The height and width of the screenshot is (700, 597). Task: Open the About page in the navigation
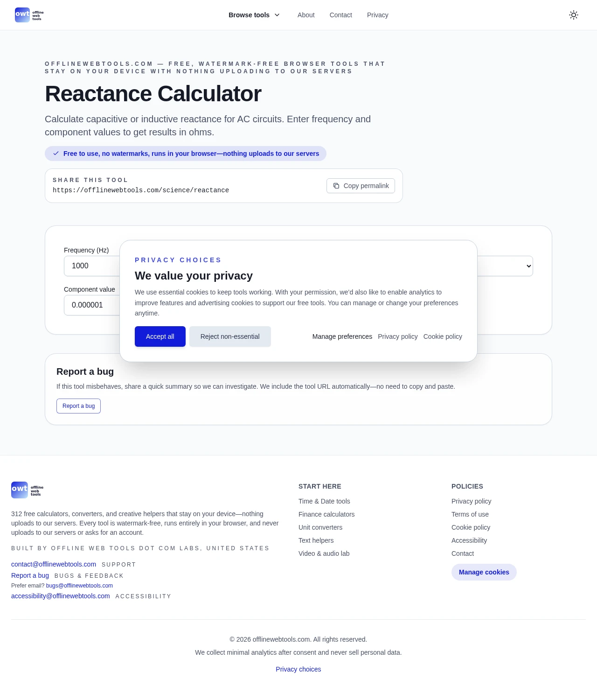point(306,15)
